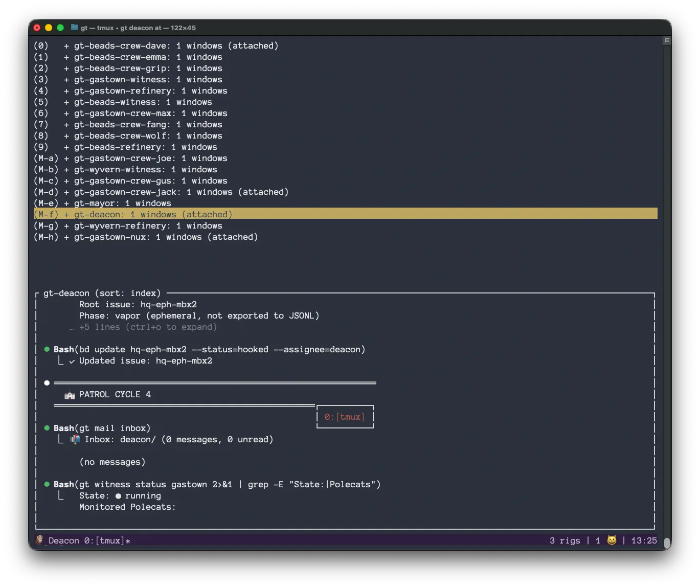Expand the gt-beads-crew-dave session tree
This screenshot has width=700, height=588.
[66, 46]
